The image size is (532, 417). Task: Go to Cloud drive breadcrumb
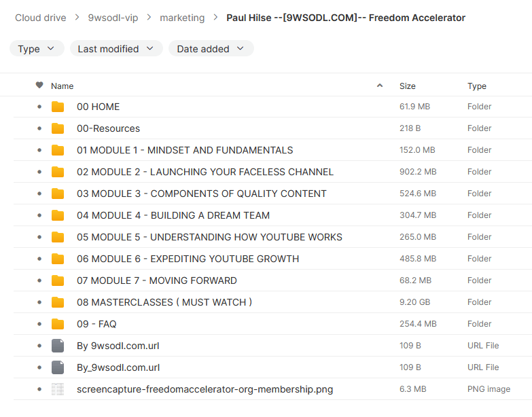tap(41, 18)
